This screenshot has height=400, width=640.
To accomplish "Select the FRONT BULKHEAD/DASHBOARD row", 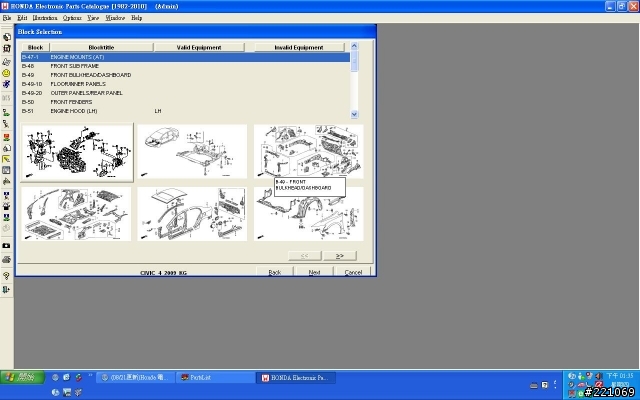I will click(185, 75).
